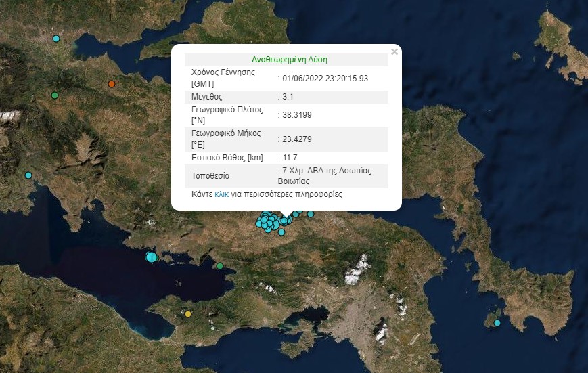Viewport: 588px width, 373px height.
Task: Select the orange earthquake marker
Action: [112, 84]
